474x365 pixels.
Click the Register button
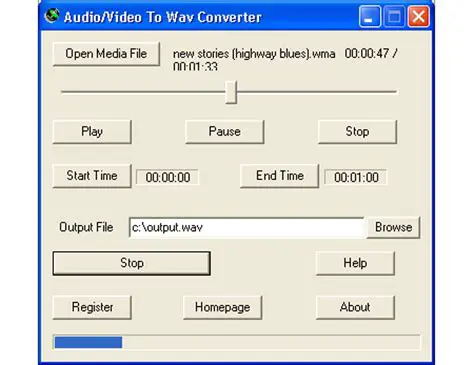coord(92,307)
